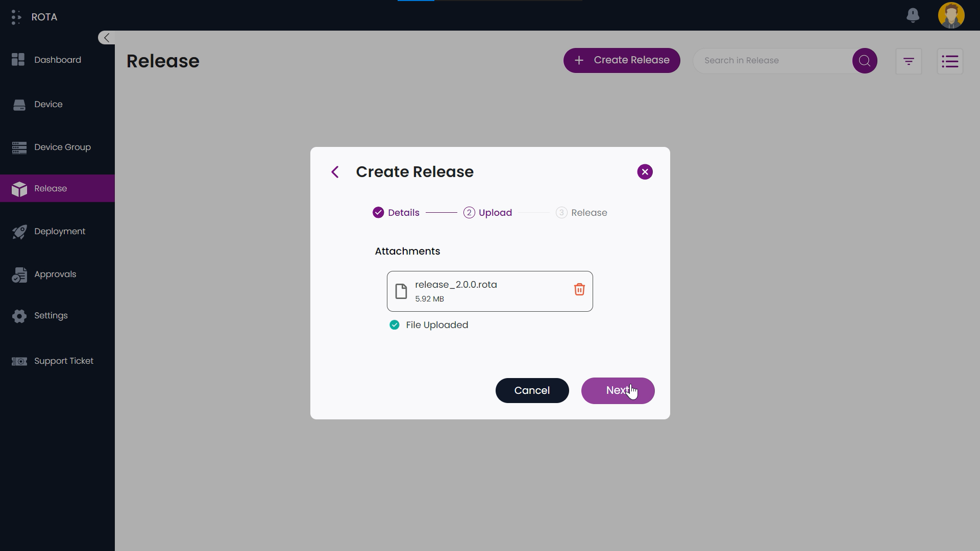Open the notifications bell
Screen dimensions: 980x551
pos(913,15)
